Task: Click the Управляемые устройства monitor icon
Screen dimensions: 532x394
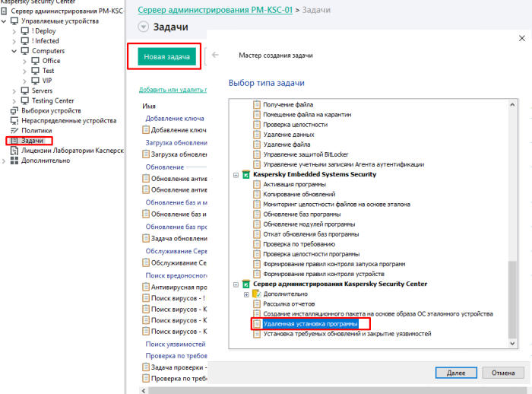Action: pos(14,21)
